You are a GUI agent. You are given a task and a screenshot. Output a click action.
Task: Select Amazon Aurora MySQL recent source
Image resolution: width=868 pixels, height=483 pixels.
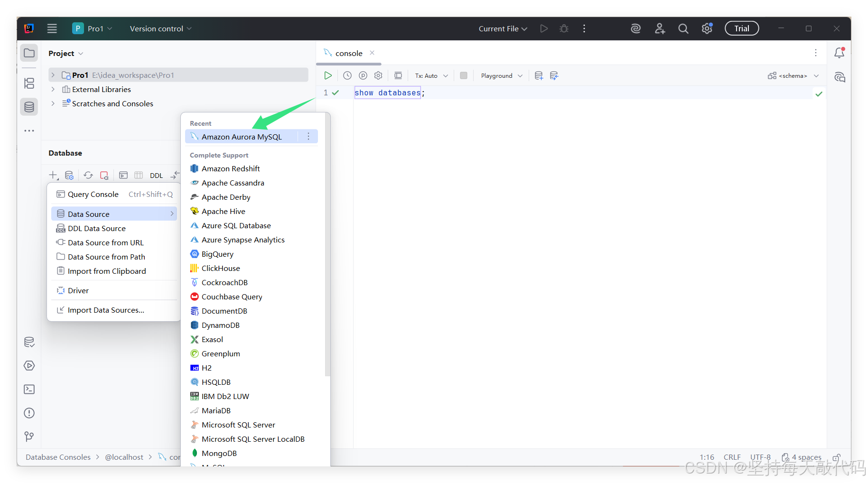coord(242,137)
